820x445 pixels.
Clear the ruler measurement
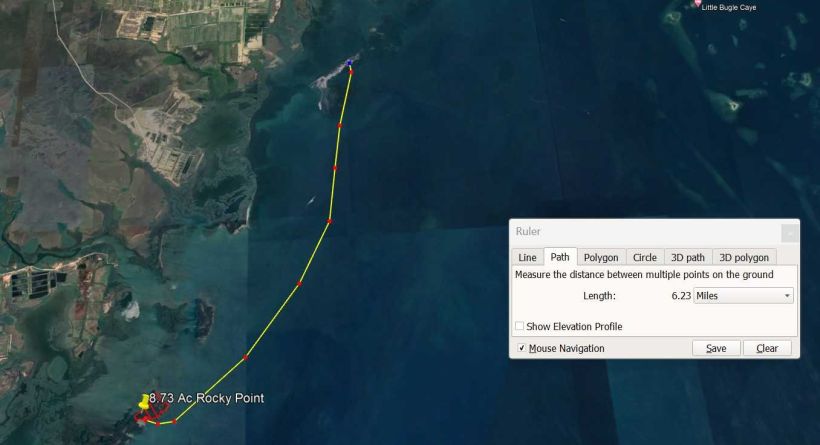coord(767,348)
